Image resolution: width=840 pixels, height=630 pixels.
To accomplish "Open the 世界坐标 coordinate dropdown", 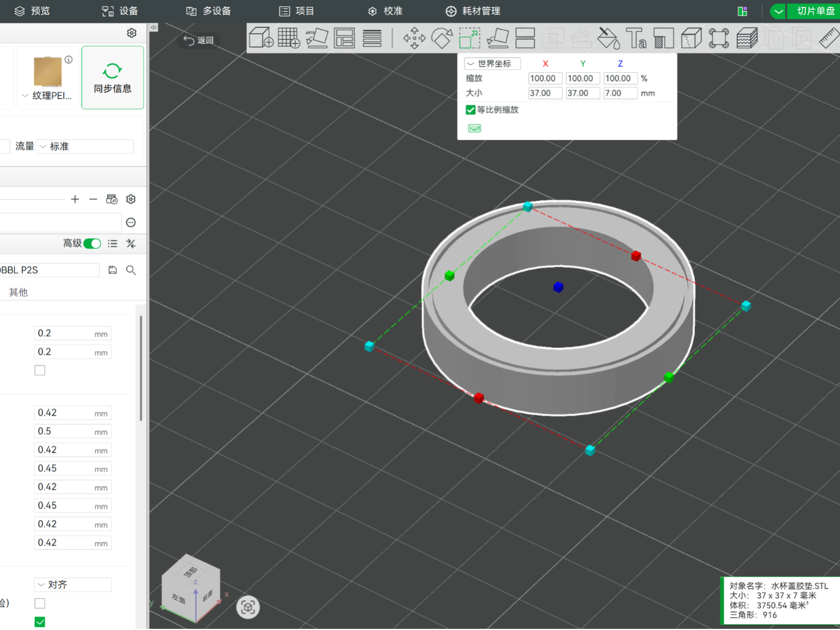I will 492,64.
